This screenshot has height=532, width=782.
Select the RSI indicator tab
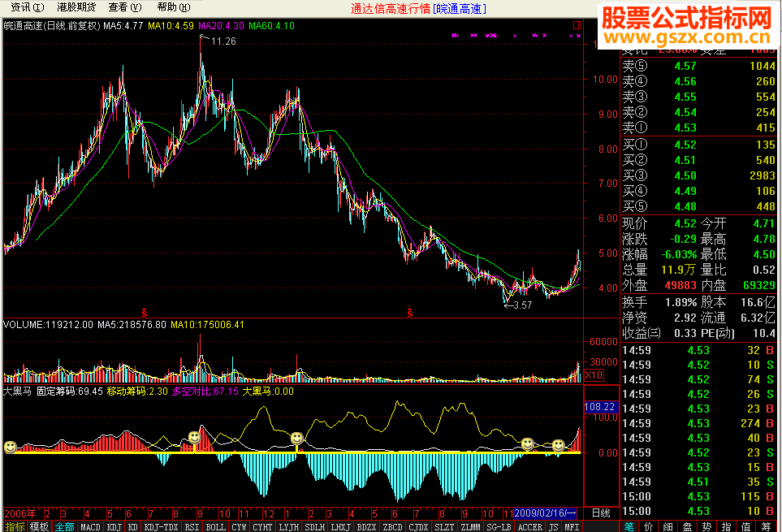click(x=192, y=526)
